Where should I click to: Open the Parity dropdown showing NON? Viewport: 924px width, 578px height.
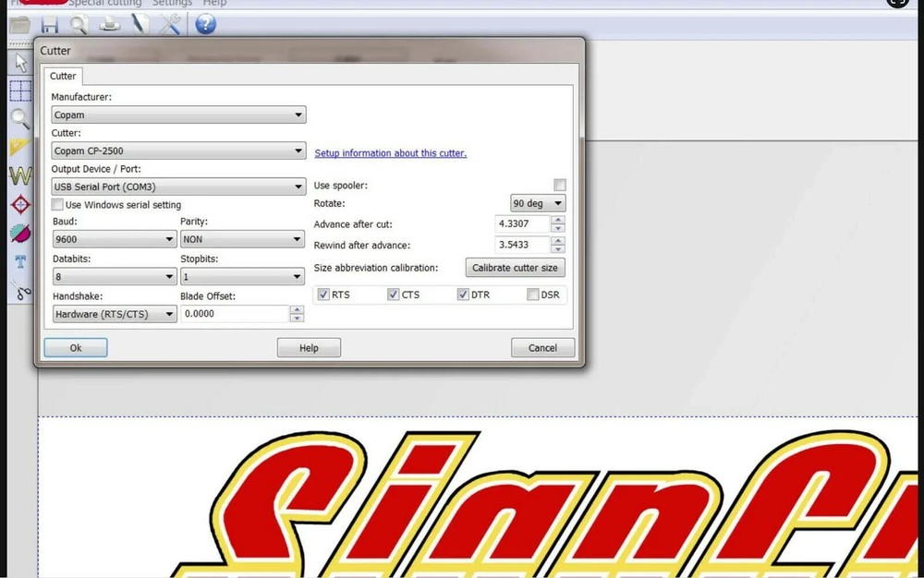[242, 239]
